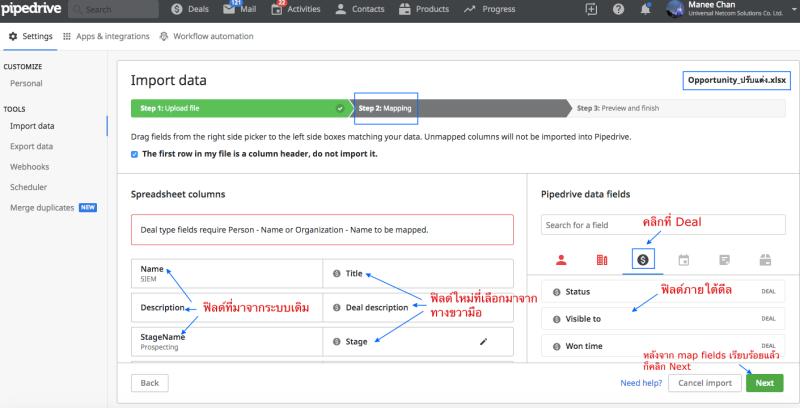
Task: Open the help question mark icon
Action: tap(618, 9)
